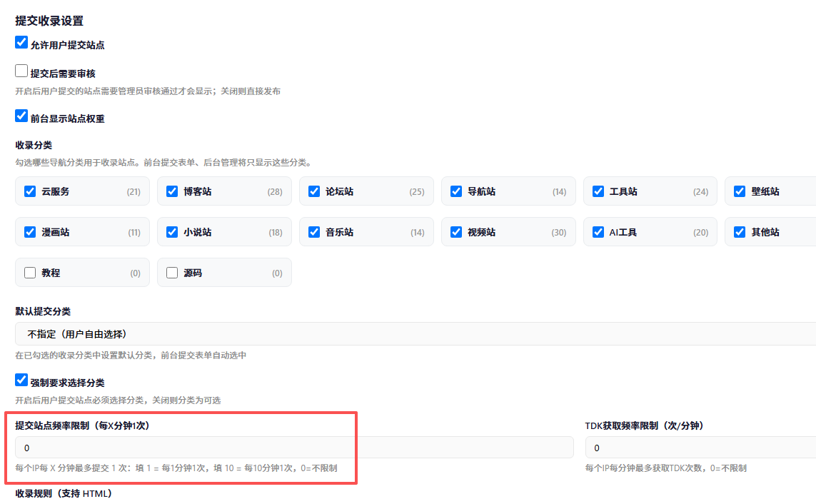Toggle the 导航站 category checkbox
The width and height of the screenshot is (816, 504).
(456, 191)
